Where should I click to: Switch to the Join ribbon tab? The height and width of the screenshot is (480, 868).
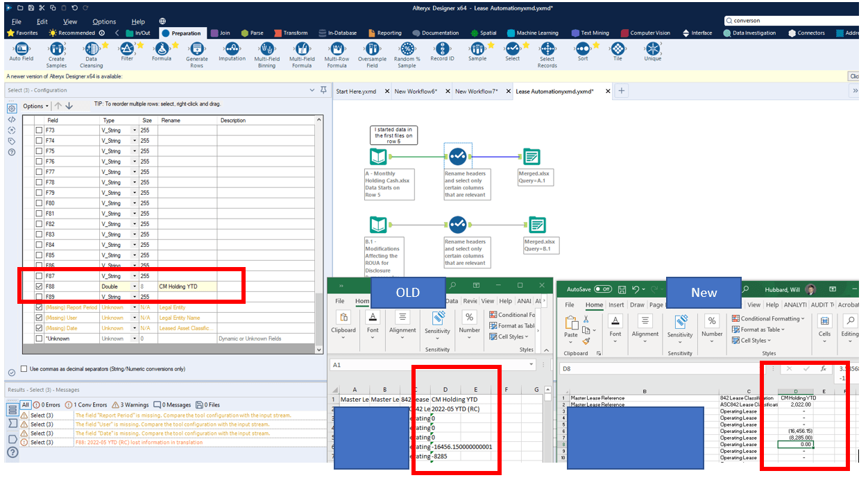[225, 33]
